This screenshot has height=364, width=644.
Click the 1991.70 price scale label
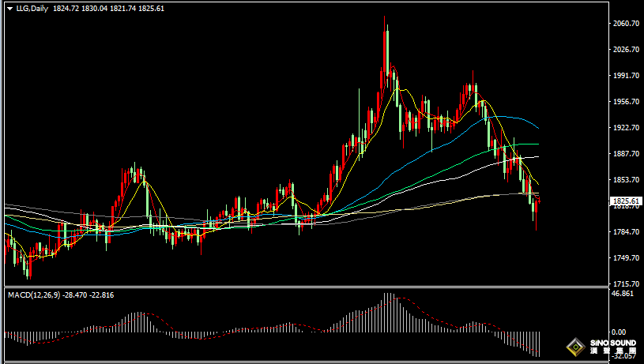(626, 76)
